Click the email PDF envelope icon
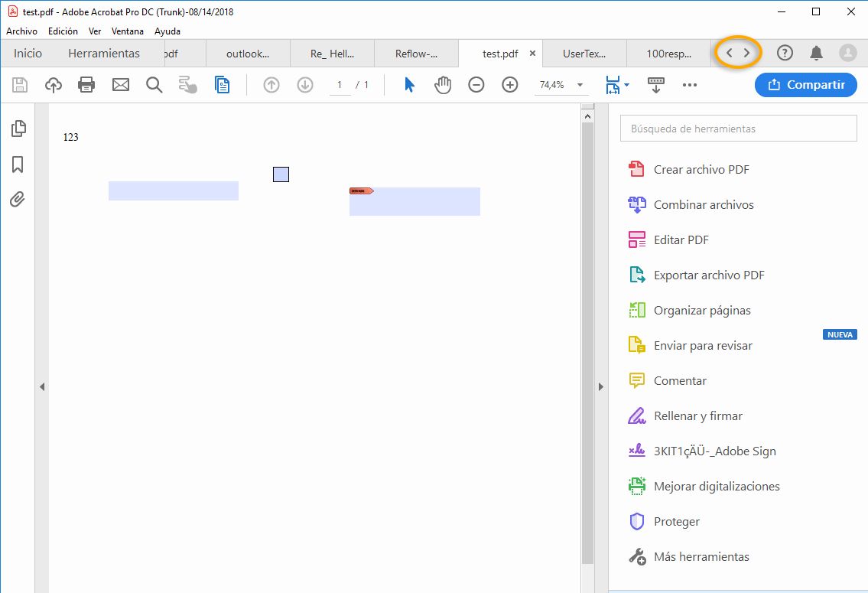868x593 pixels. [120, 84]
